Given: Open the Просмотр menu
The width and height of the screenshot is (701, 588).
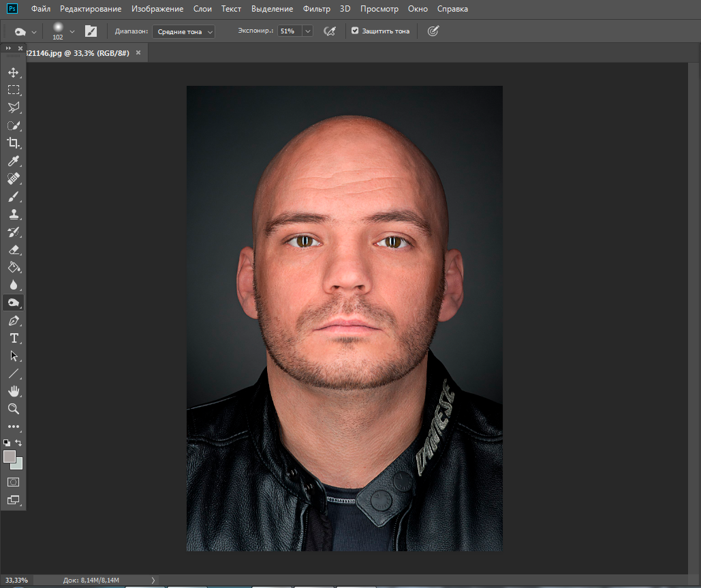Looking at the screenshot, I should (x=379, y=9).
